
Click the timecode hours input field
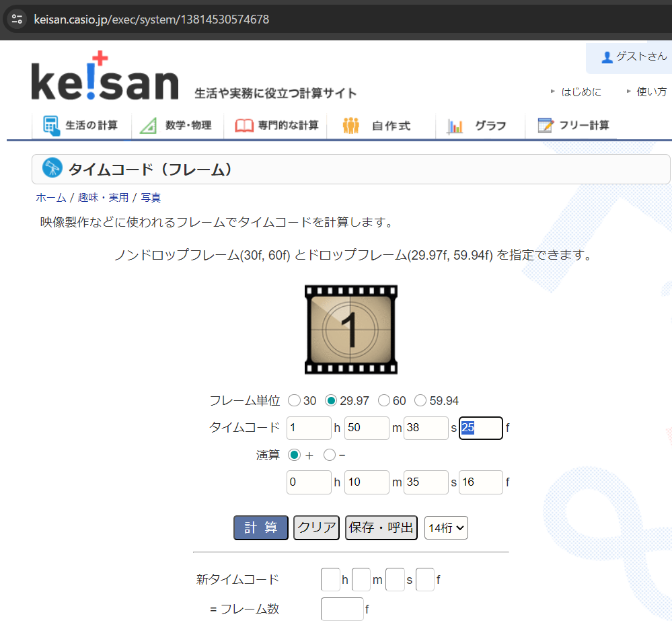pyautogui.click(x=309, y=428)
